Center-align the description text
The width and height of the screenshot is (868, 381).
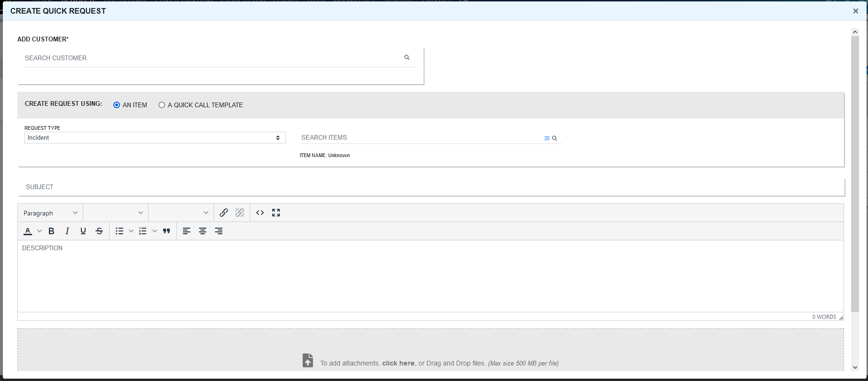click(x=203, y=231)
